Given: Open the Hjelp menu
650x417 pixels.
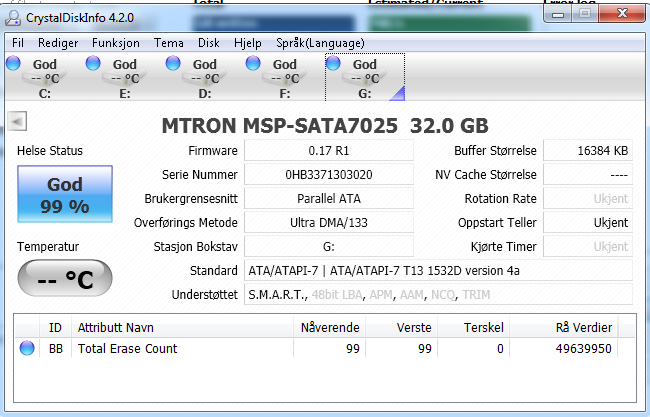Looking at the screenshot, I should (x=248, y=43).
